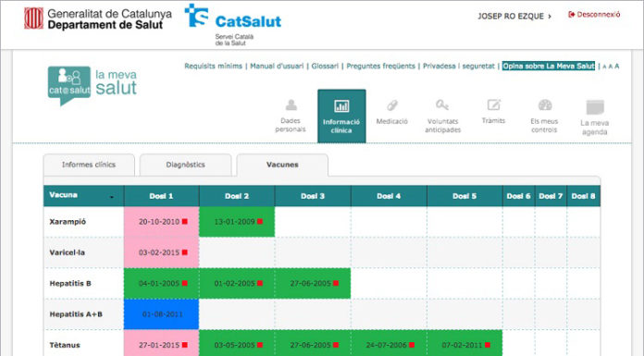Select the Xarampió vaccine row label

point(68,222)
